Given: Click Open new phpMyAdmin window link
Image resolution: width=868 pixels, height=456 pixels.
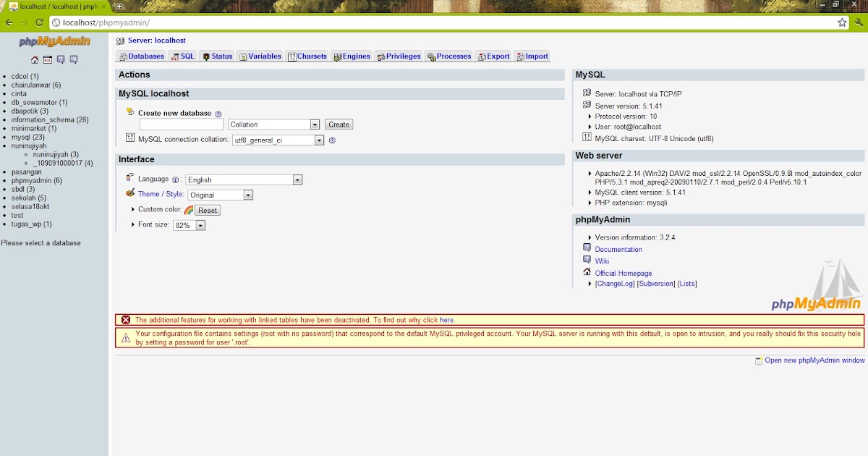Looking at the screenshot, I should [814, 360].
